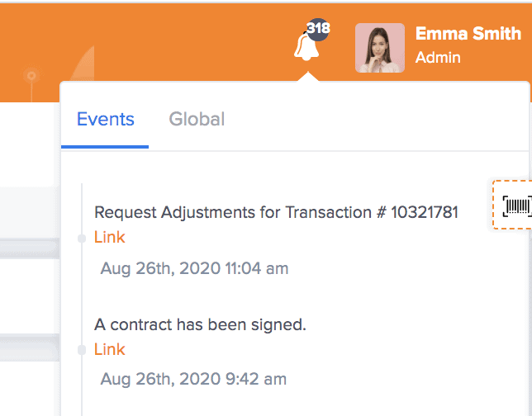532x416 pixels.
Task: Click the barcode scanner icon
Action: point(517,206)
